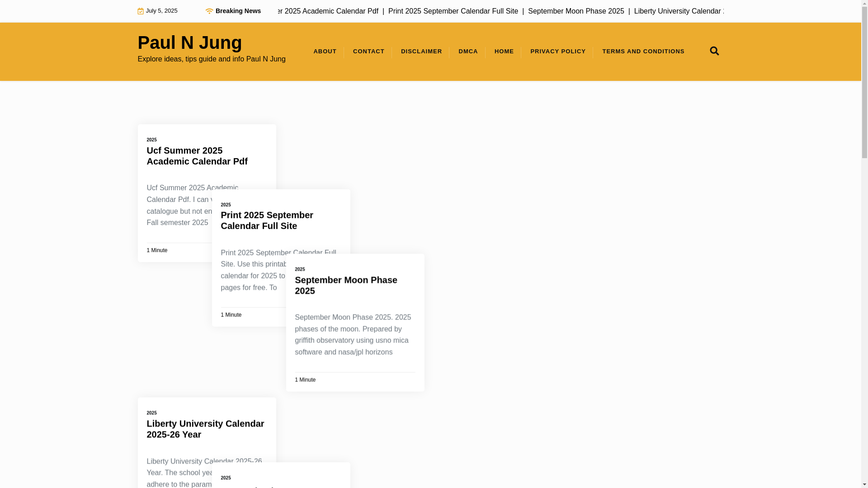Click the July 5, 2025 date text
868x488 pixels.
click(161, 11)
